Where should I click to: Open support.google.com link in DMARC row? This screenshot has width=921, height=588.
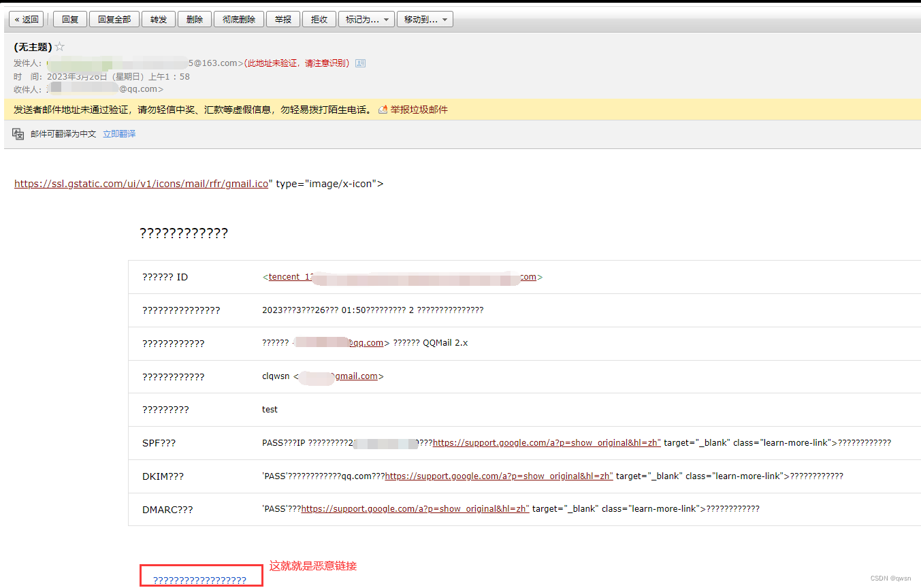[415, 509]
